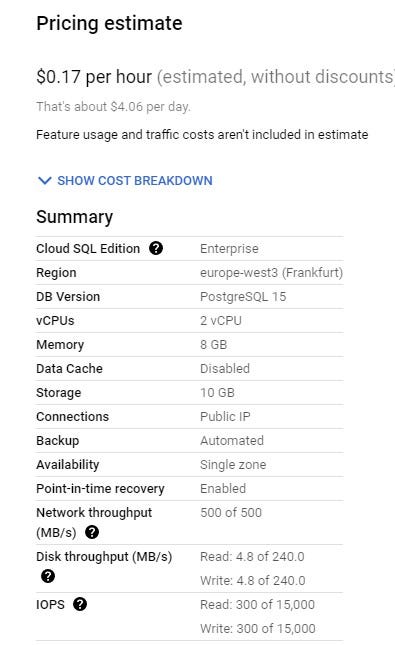
Task: Open help icon beside Cloud SQL Edition
Action: coord(156,248)
